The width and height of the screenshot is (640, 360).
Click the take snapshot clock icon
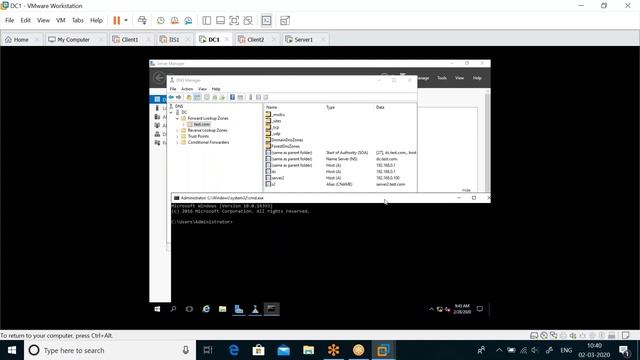click(x=161, y=20)
